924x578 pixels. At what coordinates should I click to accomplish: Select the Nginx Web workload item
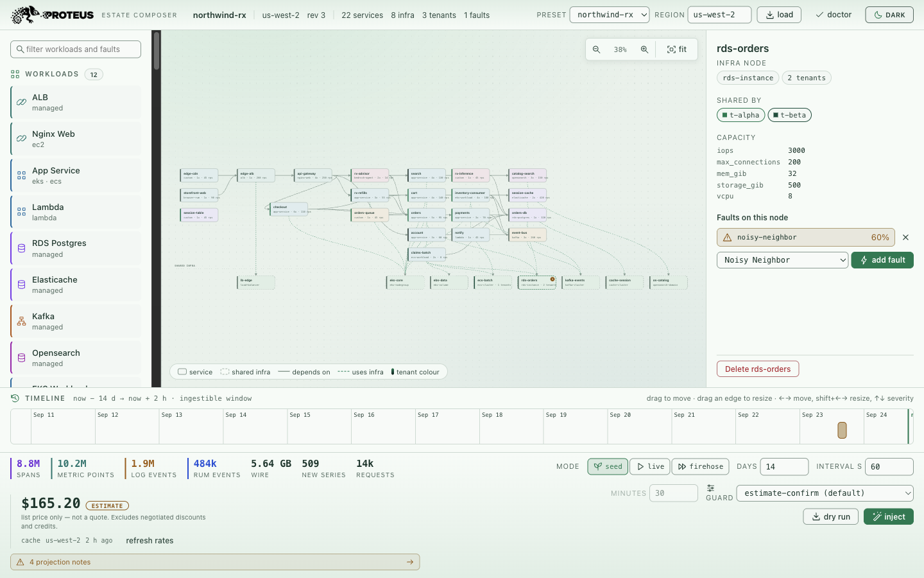click(76, 139)
